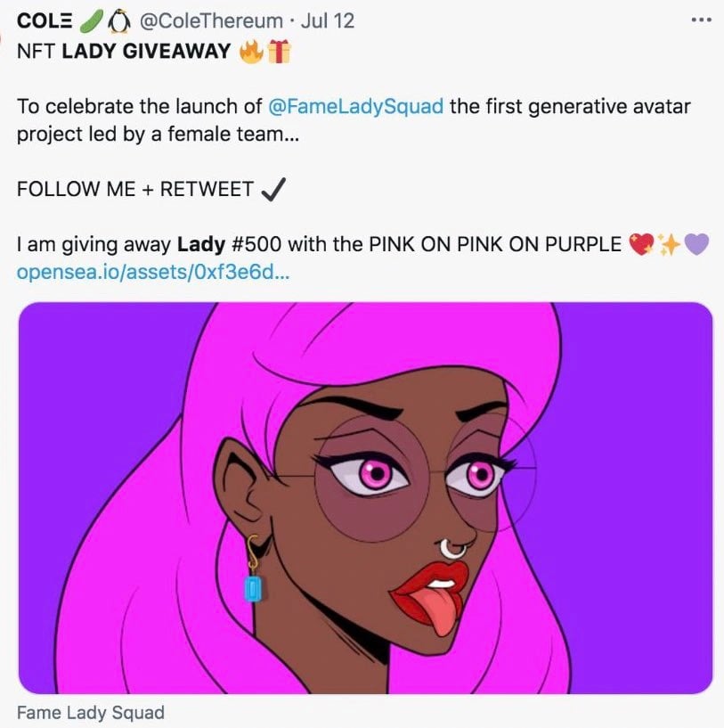Click the sparkles emoji

(x=669, y=245)
